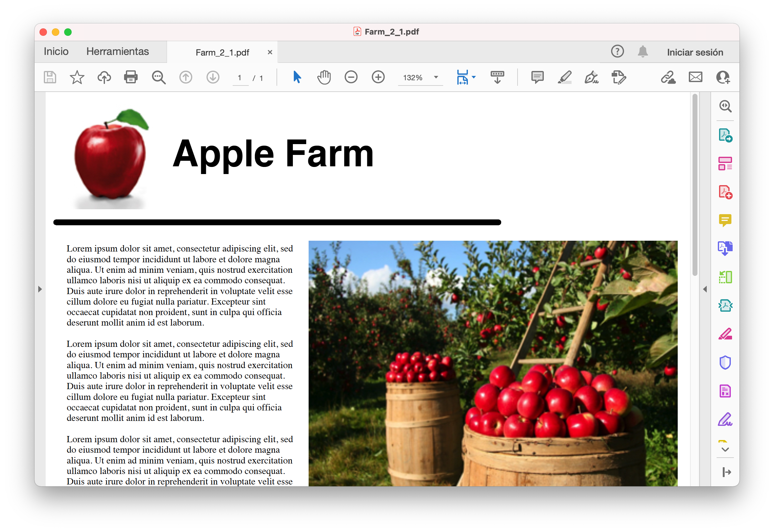Image resolution: width=774 pixels, height=532 pixels.
Task: Open the Protect shield sidebar tool
Action: pos(725,363)
